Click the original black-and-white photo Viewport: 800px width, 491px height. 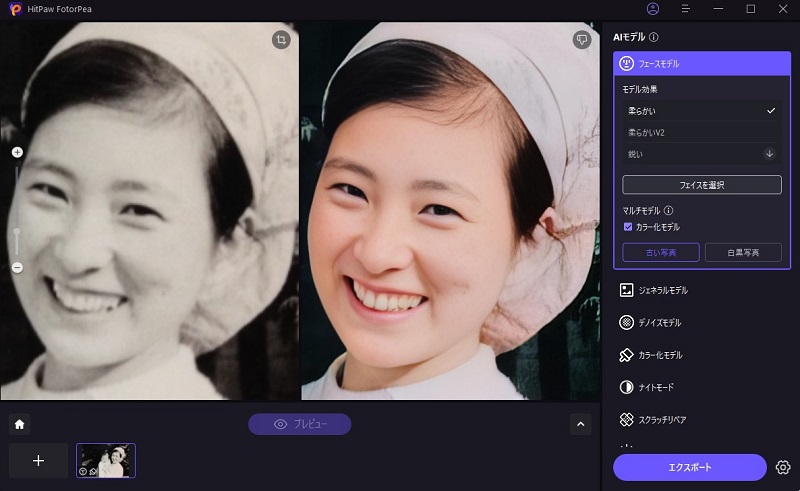(x=149, y=211)
